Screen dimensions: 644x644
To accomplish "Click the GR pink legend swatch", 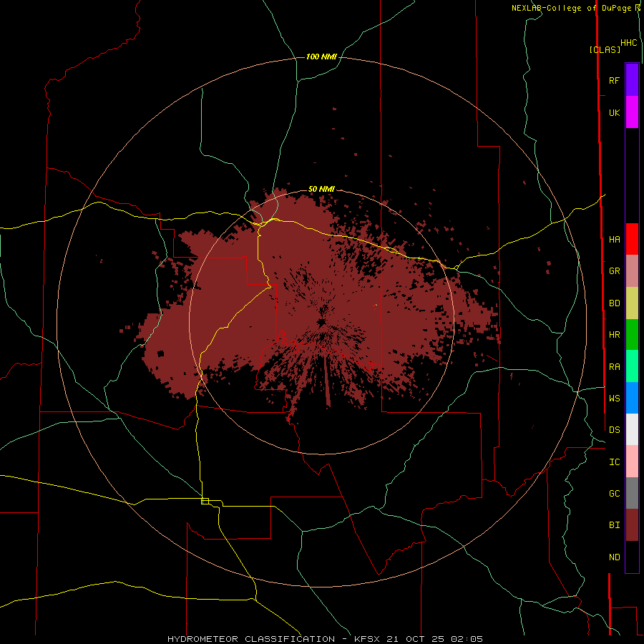I will [x=632, y=271].
